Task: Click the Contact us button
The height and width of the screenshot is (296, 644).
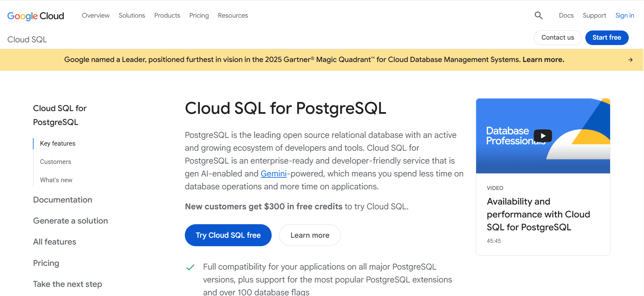Action: coord(558,38)
